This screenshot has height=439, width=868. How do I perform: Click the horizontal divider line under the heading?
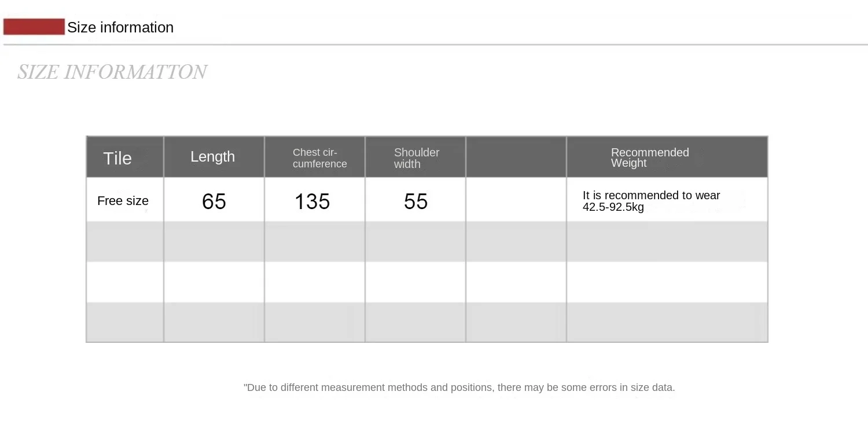click(436, 45)
